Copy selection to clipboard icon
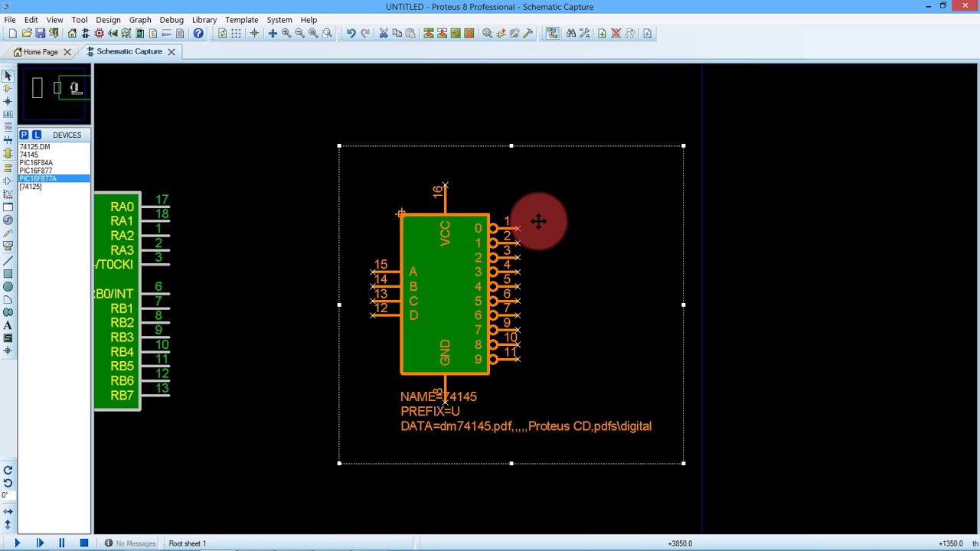The height and width of the screenshot is (551, 980). point(397,33)
